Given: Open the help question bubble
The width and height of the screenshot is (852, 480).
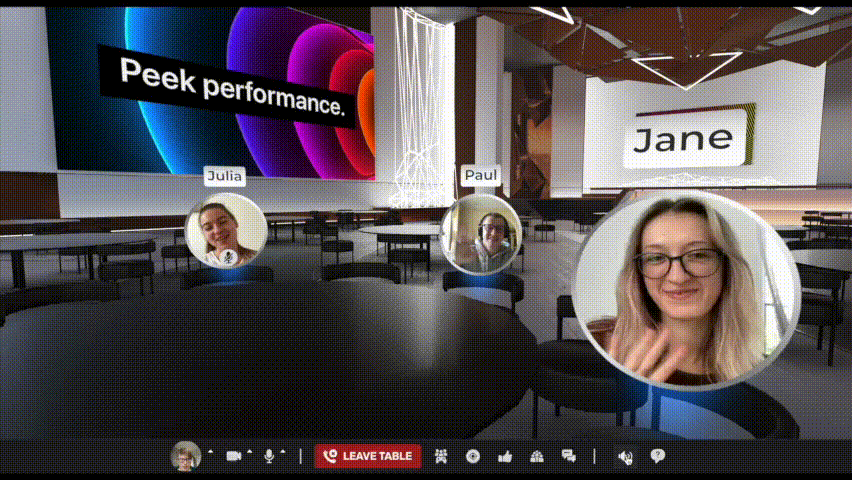Looking at the screenshot, I should [x=657, y=456].
